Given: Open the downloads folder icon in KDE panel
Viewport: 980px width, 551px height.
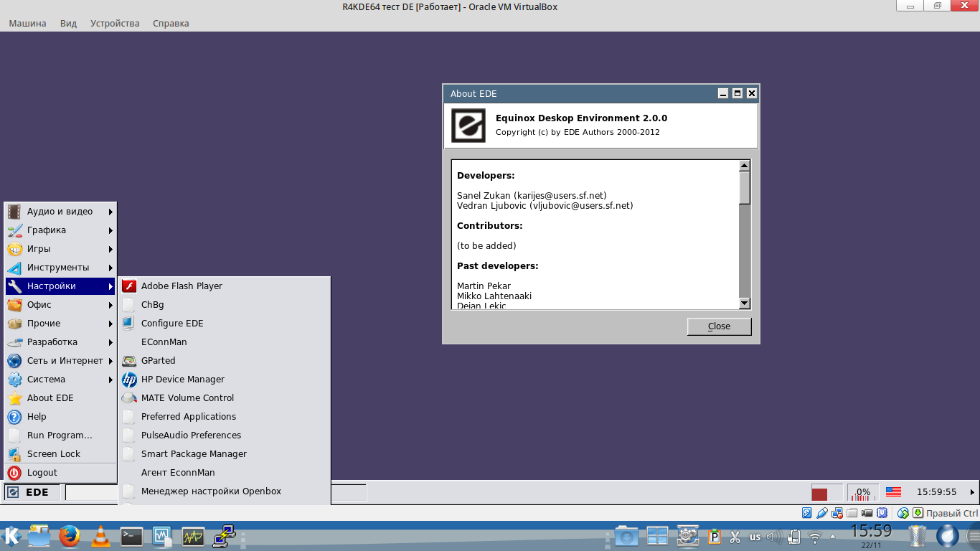Looking at the screenshot, I should tap(626, 536).
